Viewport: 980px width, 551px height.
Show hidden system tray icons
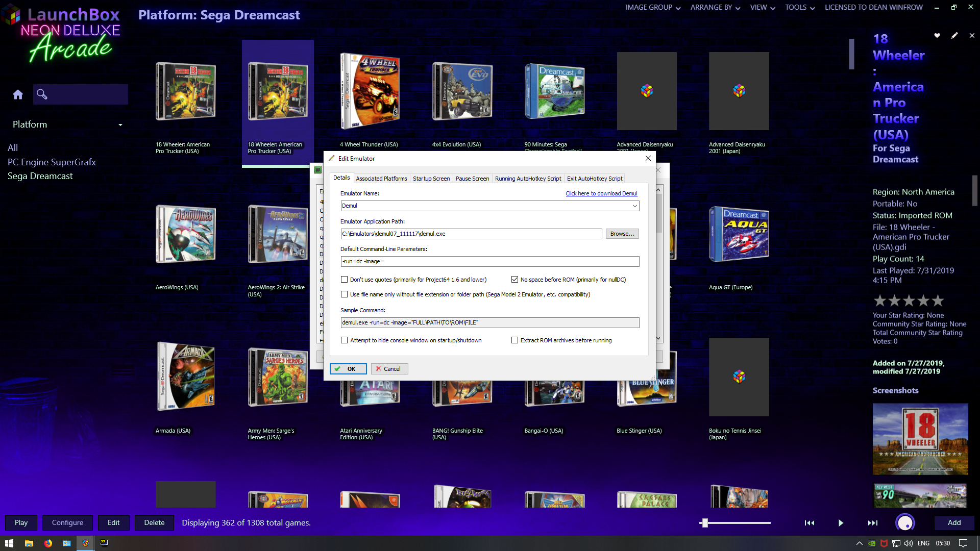860,543
